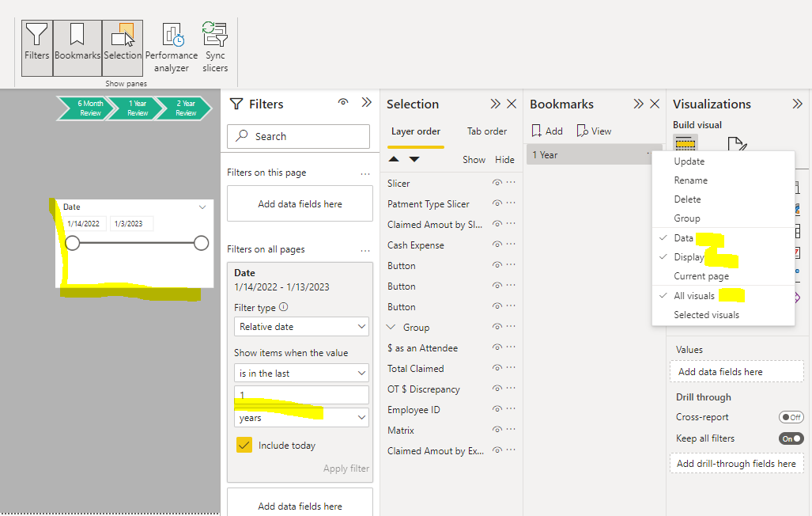Open the Sync slicers pane
812x516 pixels.
pyautogui.click(x=215, y=47)
